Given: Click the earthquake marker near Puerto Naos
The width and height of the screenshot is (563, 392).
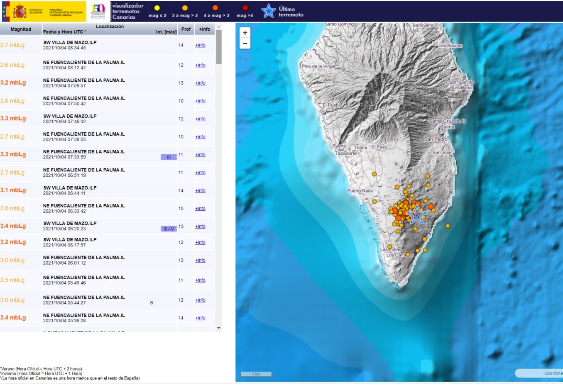Looking at the screenshot, I should click(374, 202).
